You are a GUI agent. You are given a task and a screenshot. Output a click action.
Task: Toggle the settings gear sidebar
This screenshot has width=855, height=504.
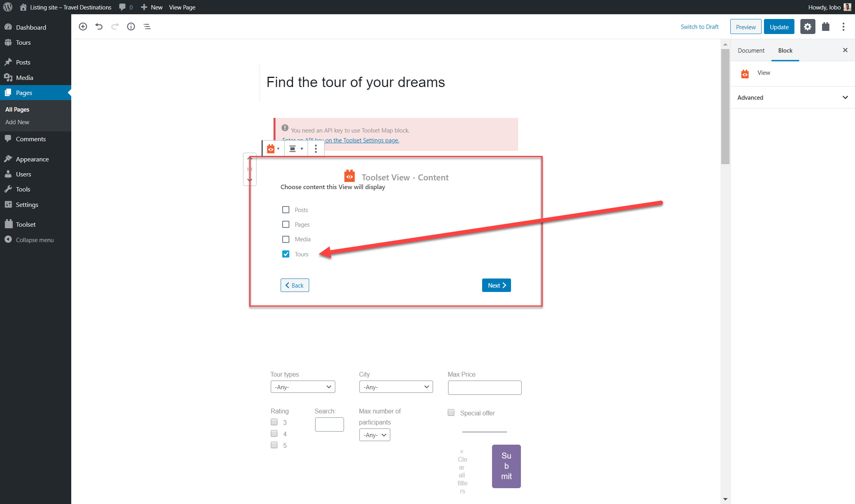(807, 27)
